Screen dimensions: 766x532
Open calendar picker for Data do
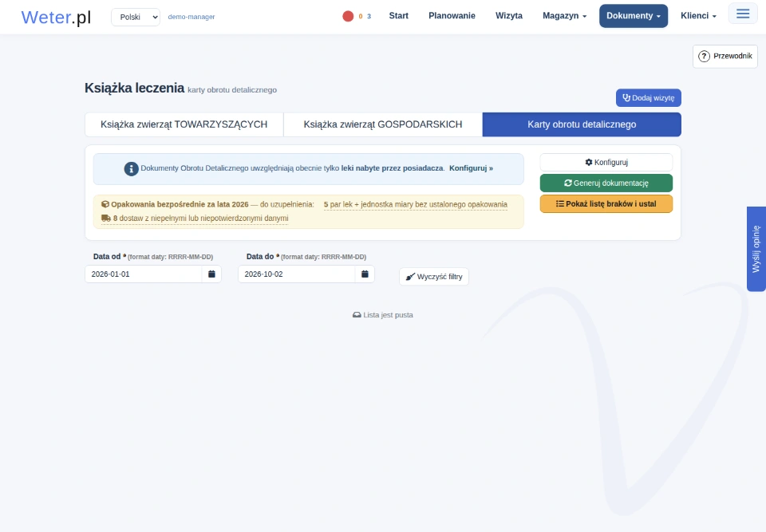click(365, 274)
